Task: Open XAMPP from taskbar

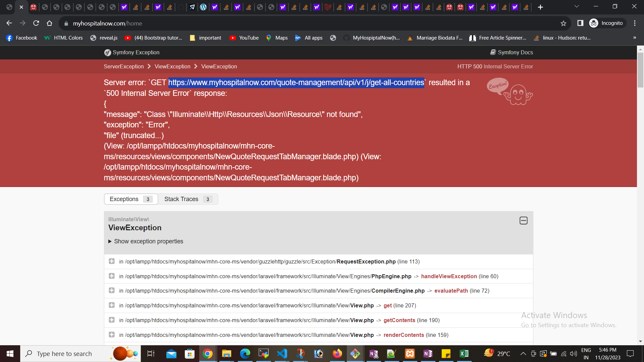Action: click(410, 354)
